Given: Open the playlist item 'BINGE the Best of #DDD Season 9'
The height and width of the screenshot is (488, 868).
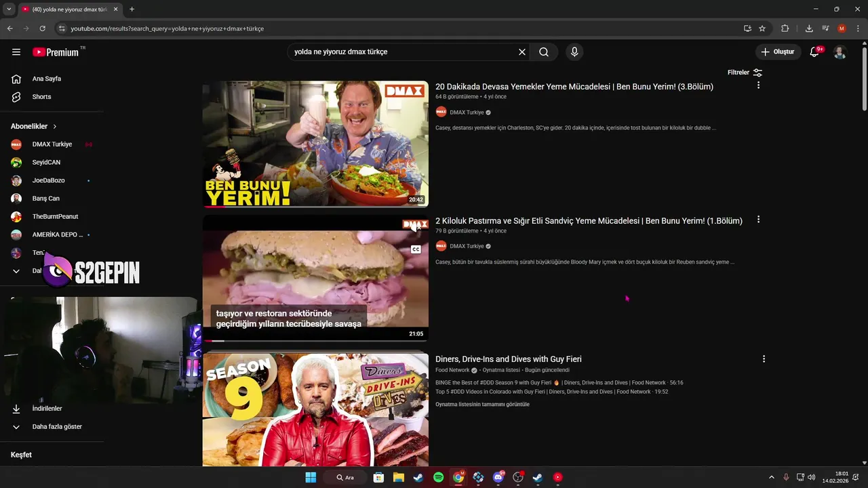Looking at the screenshot, I should click(559, 383).
